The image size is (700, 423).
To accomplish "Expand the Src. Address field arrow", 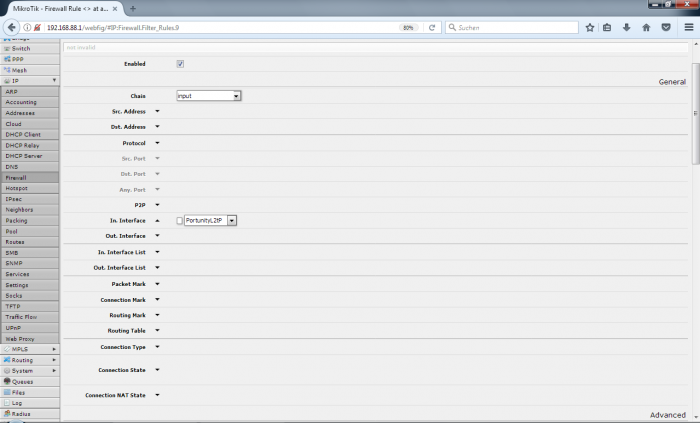I will click(x=157, y=112).
